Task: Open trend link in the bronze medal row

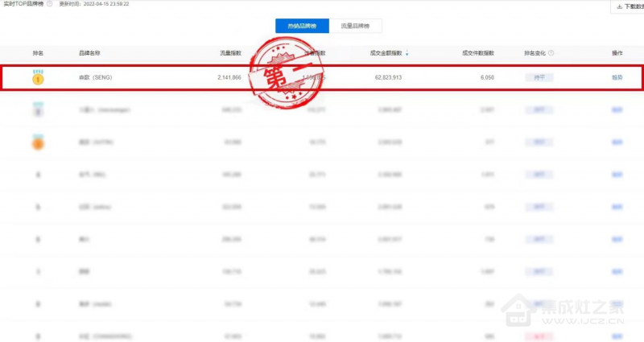Action: tap(617, 142)
